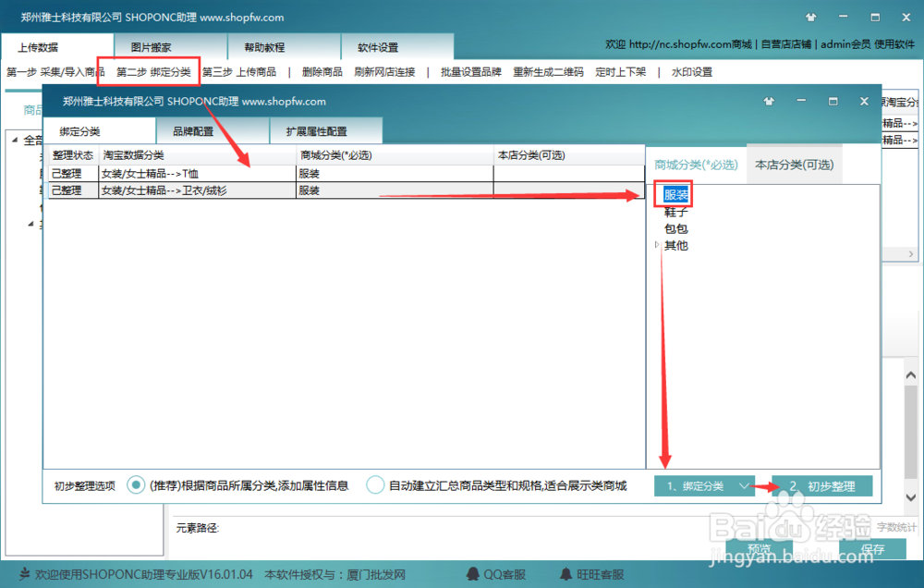Switch to the 上传数据 main tab
The image size is (924, 588).
pyautogui.click(x=57, y=47)
